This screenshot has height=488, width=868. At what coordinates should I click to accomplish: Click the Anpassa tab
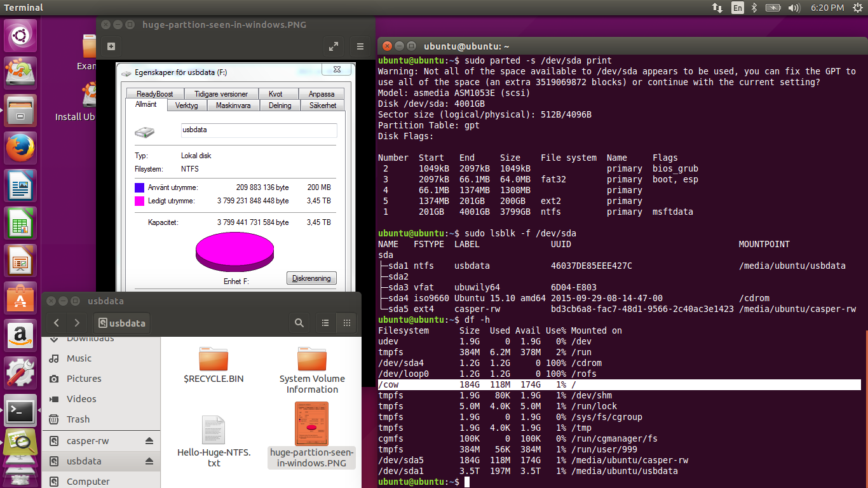click(x=322, y=93)
